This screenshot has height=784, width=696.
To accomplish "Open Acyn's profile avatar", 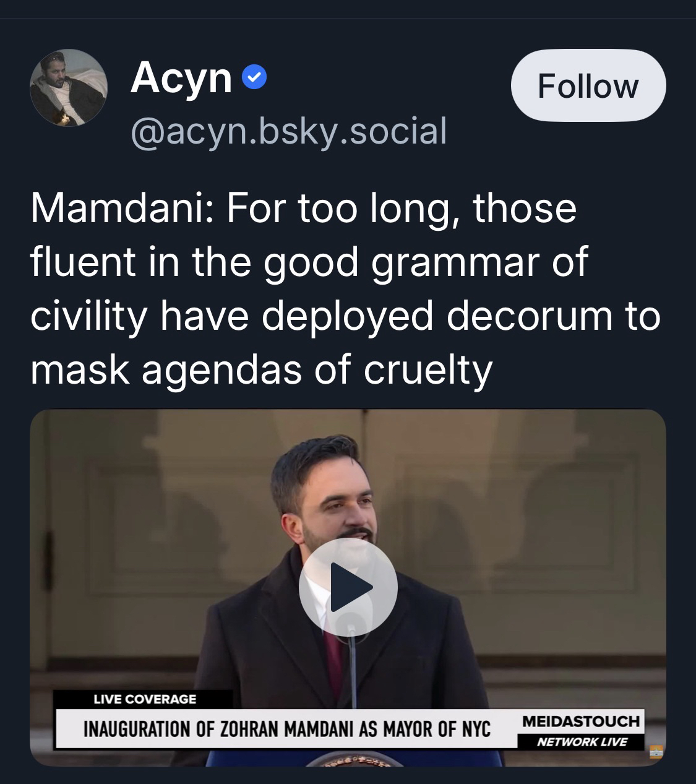I will coord(69,88).
